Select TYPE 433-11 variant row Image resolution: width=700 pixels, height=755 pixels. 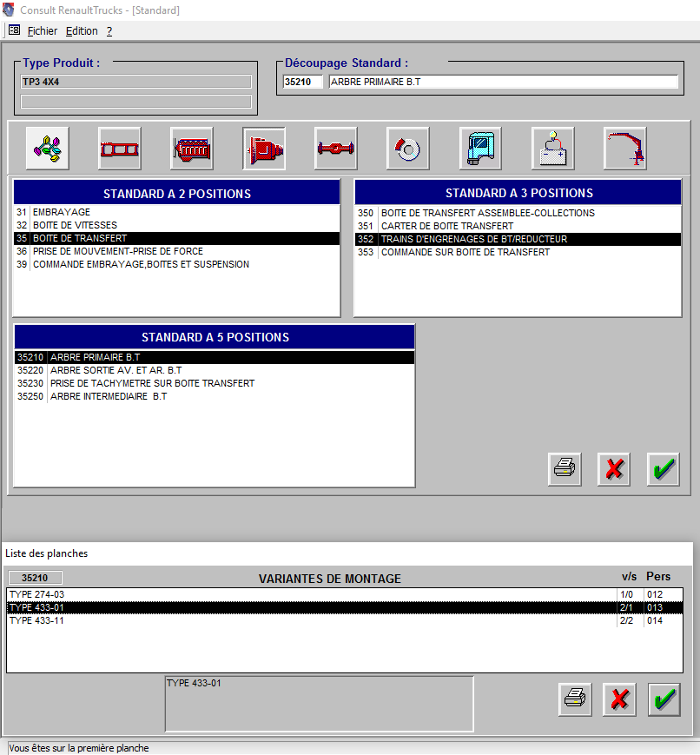(x=36, y=621)
